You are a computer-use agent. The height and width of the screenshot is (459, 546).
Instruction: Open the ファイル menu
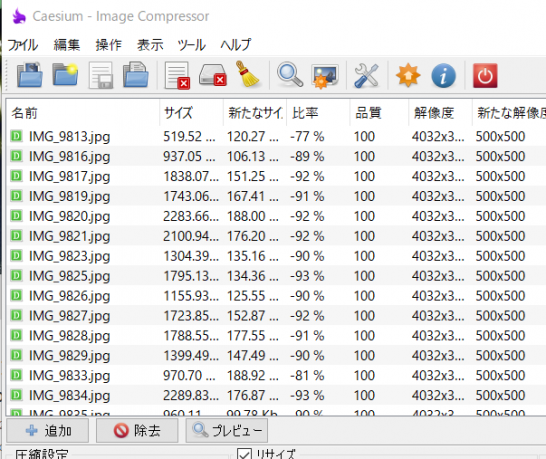coord(23,45)
